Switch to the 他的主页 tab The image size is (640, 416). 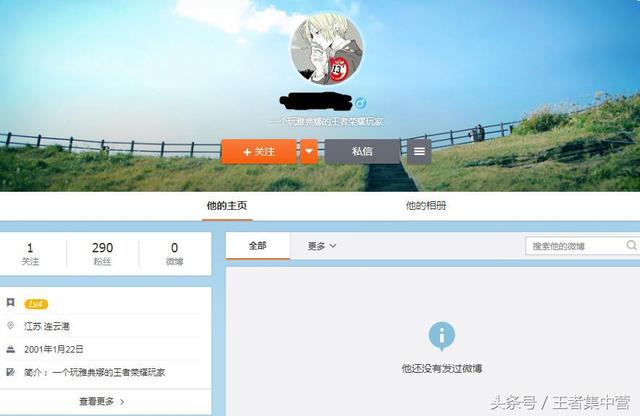point(227,206)
